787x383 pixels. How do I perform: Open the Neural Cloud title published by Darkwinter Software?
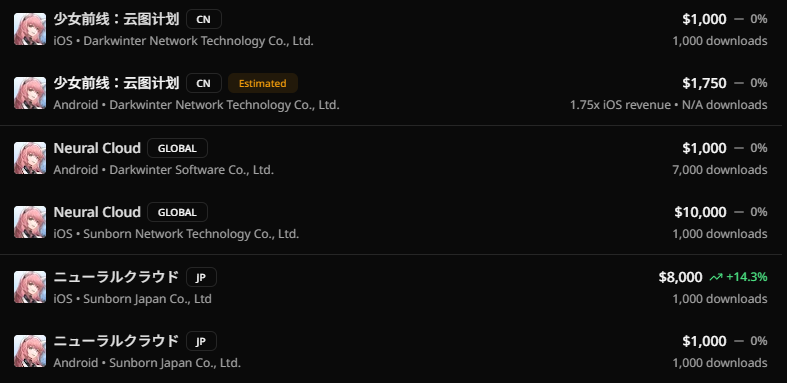pos(97,148)
